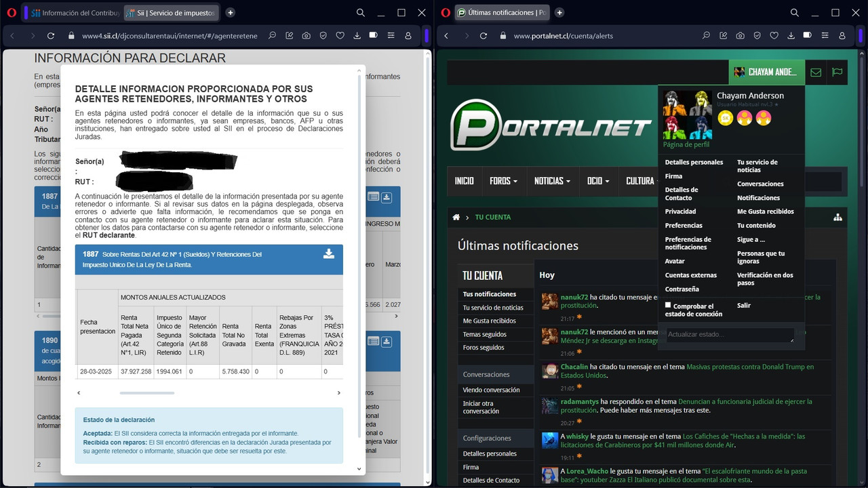
Task: Select the Sii | Servicio de impuestos tab
Action: [x=172, y=13]
